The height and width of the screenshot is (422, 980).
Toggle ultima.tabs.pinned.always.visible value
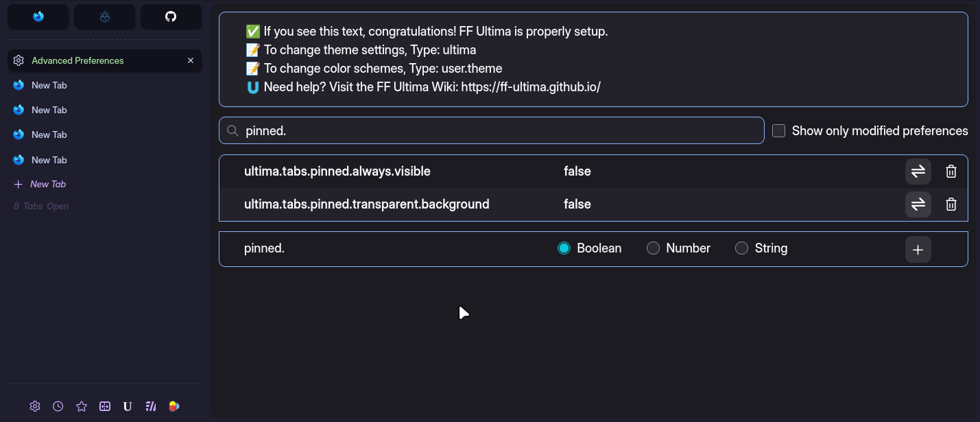(x=918, y=172)
